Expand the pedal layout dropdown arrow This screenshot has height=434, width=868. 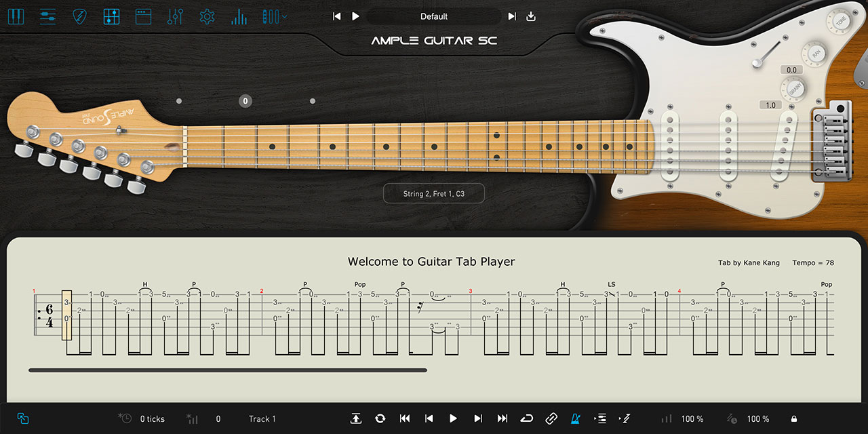click(x=285, y=16)
